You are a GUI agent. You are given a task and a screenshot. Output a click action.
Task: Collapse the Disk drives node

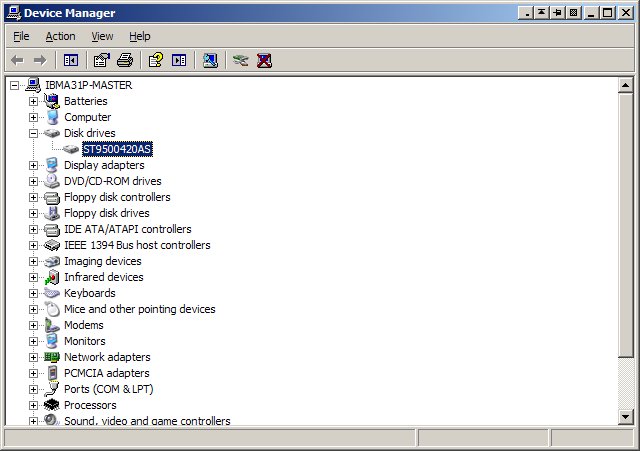click(33, 133)
